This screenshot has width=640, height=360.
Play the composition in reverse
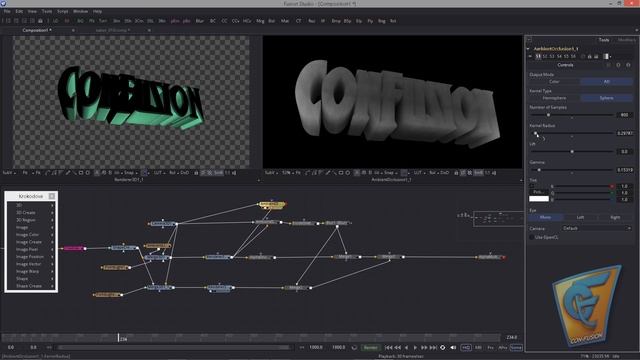(407, 347)
